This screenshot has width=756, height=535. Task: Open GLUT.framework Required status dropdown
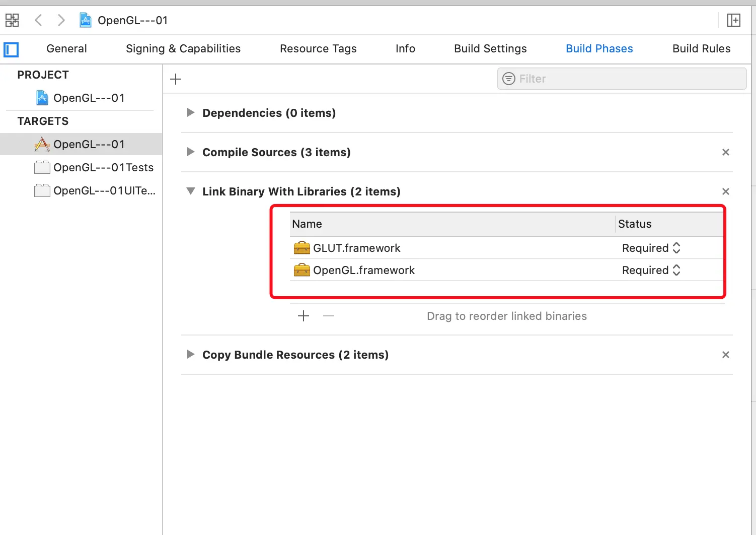(x=651, y=248)
